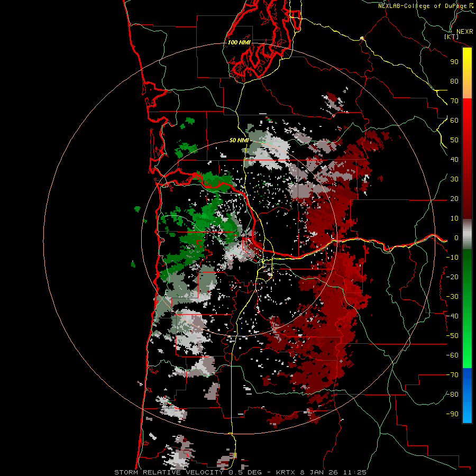The width and height of the screenshot is (476, 476).
Task: Click the 100 NMI range ring label
Action: [239, 42]
